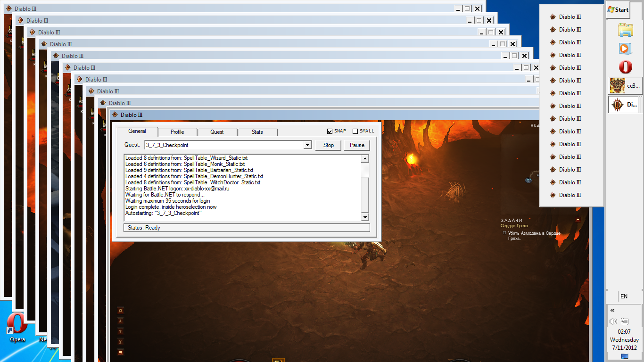This screenshot has width=644, height=362.
Task: Click the Starting Battle.NET logon log line
Action: click(177, 189)
